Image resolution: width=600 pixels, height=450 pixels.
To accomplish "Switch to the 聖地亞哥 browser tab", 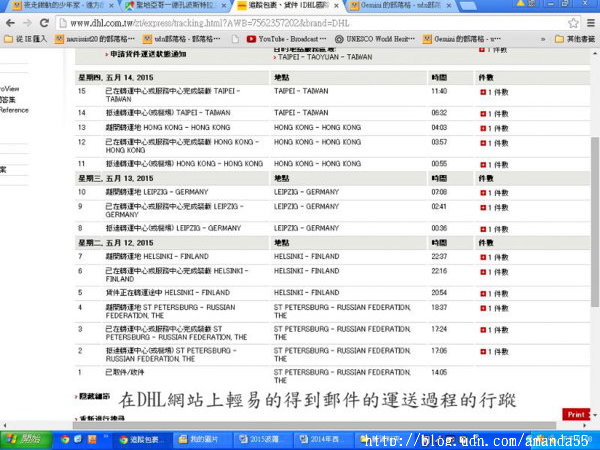I will [x=174, y=6].
